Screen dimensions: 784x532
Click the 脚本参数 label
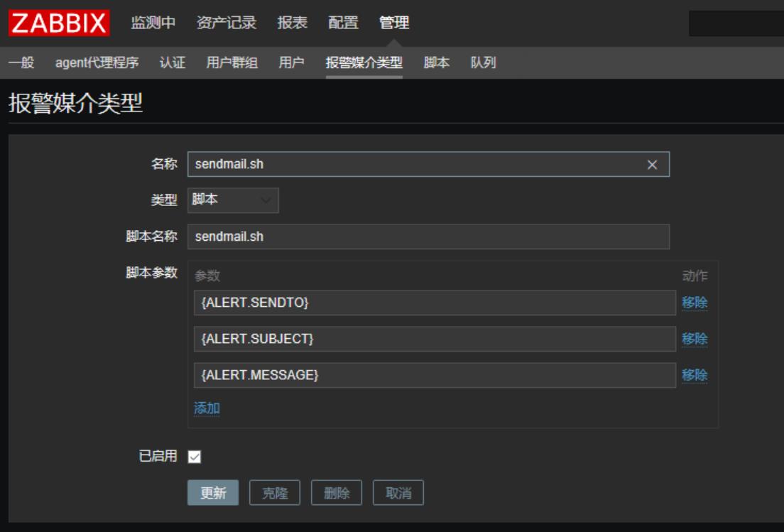(x=151, y=273)
